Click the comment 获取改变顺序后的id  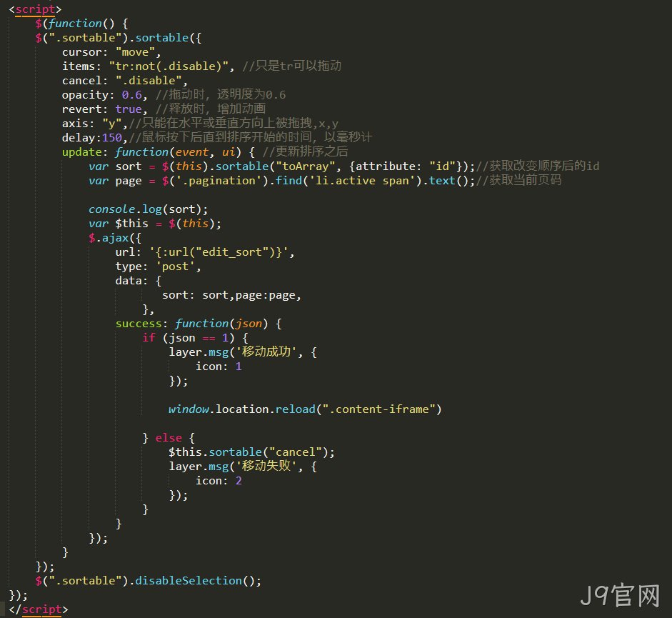(x=538, y=166)
